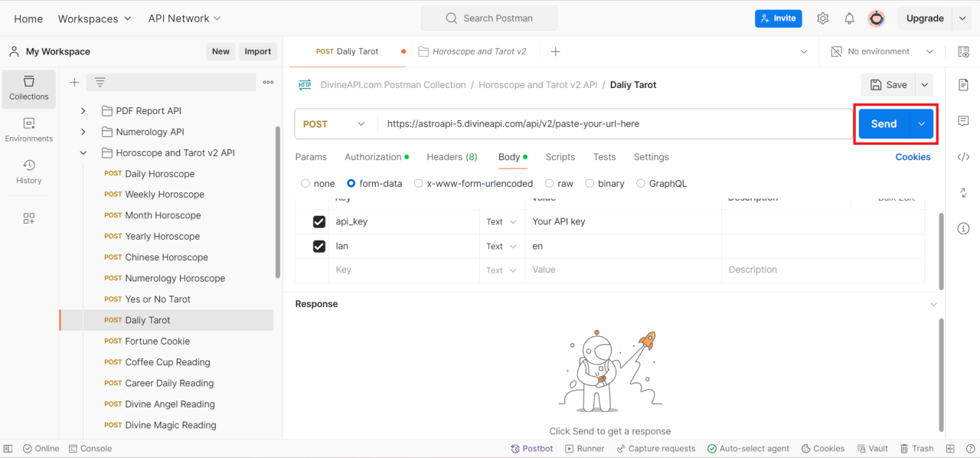Click the configure workspace sidebar grid icon
This screenshot has height=458, width=980.
pos(29,218)
